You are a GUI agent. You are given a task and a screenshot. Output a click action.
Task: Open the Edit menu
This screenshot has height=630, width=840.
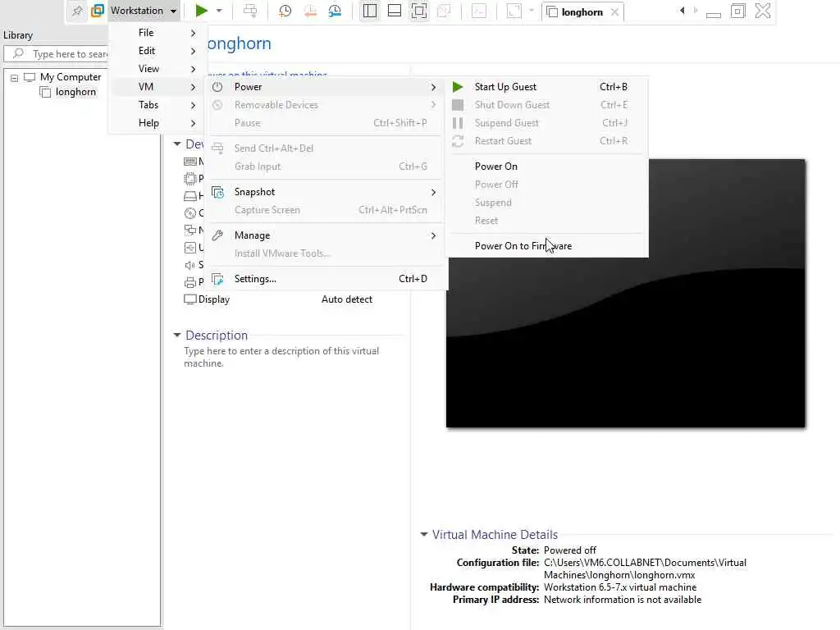[x=146, y=51]
